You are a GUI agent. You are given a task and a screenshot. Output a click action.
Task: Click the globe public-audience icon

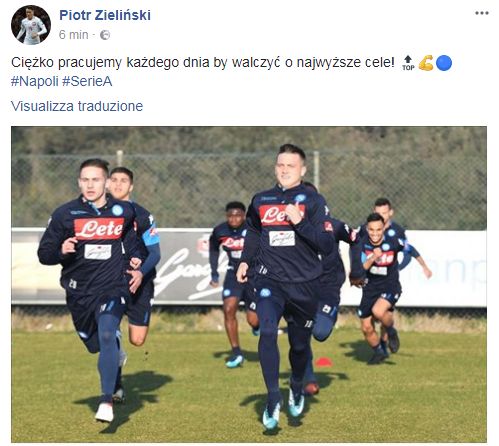105,35
